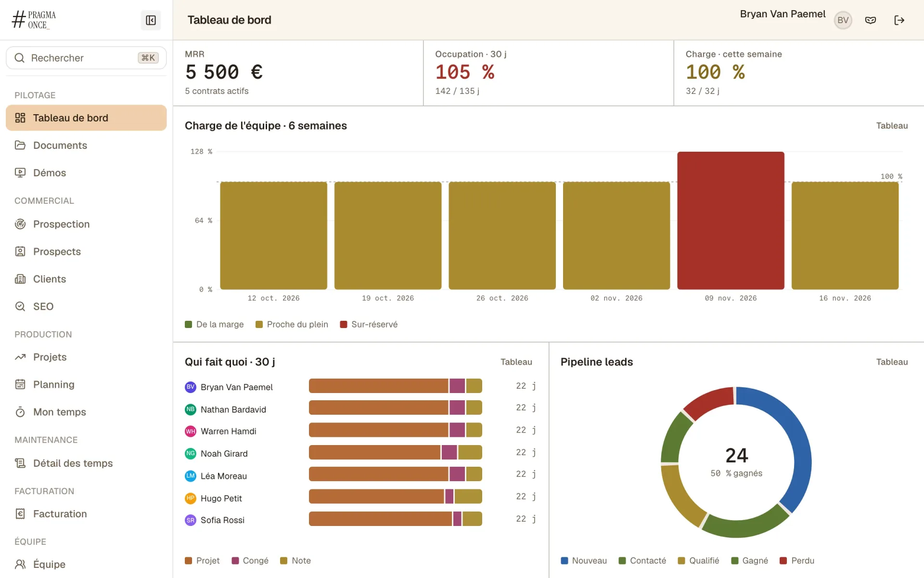The width and height of the screenshot is (924, 578).
Task: Toggle the Gagné pipeline legend entry
Action: click(749, 561)
